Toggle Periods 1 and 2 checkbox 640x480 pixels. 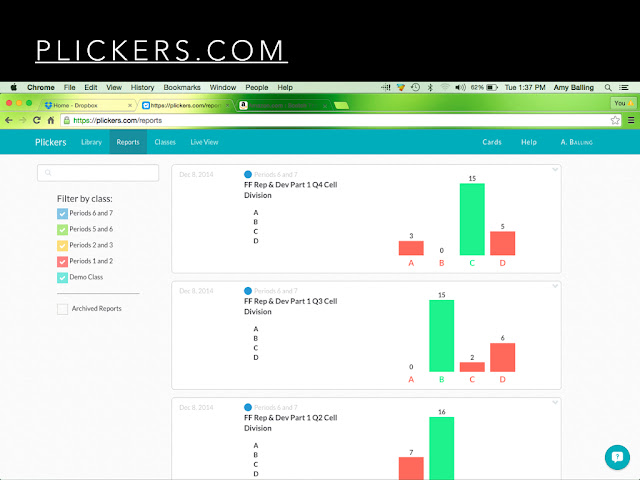pyautogui.click(x=62, y=261)
